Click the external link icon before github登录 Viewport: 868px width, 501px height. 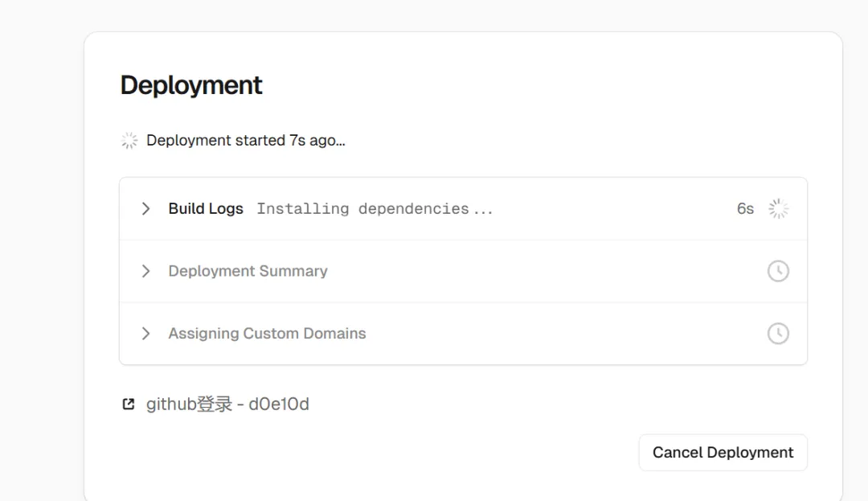(129, 404)
